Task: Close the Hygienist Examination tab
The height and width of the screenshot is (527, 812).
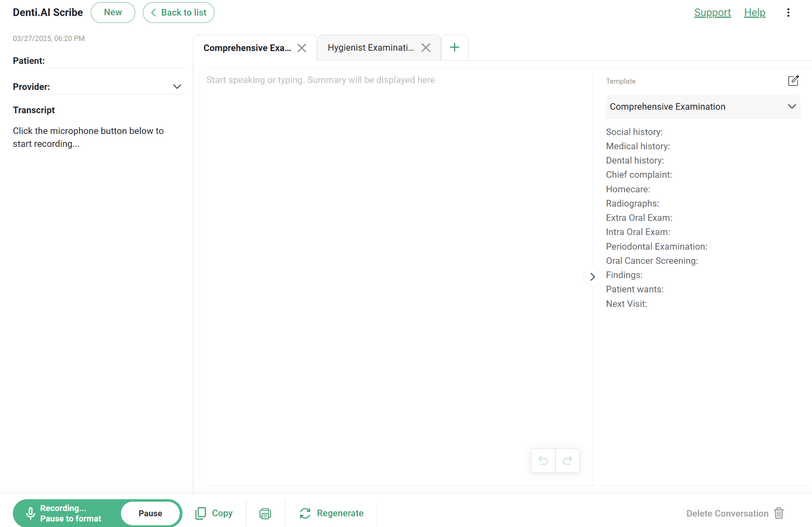Action: pyautogui.click(x=425, y=47)
